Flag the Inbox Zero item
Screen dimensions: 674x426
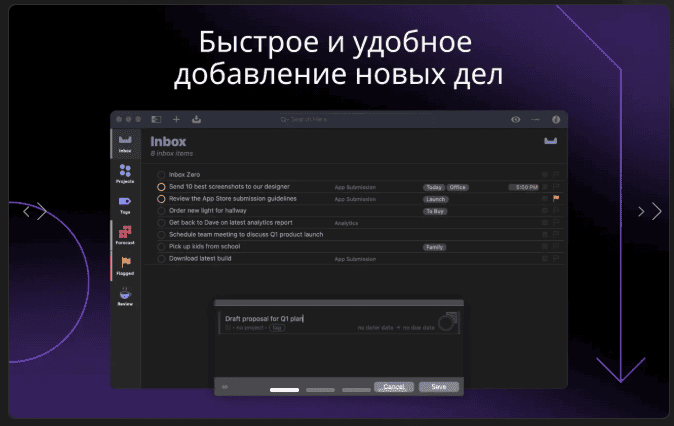(x=556, y=175)
